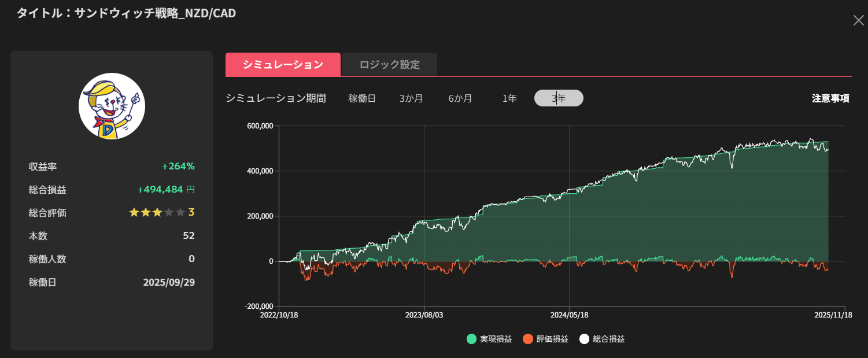The image size is (868, 358).
Task: Hide the 総合損益 line via legend
Action: pyautogui.click(x=603, y=339)
